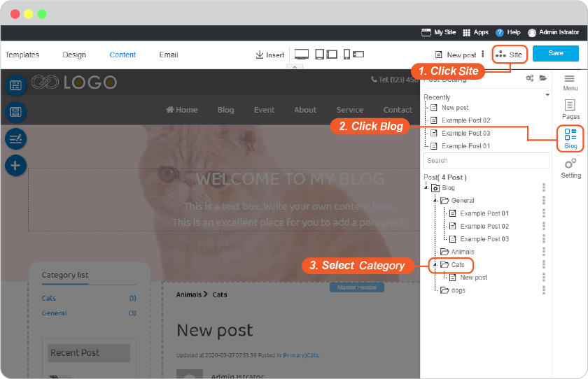Screen dimensions: 588x379
Task: Open Cats link in Category list
Action: pos(49,298)
